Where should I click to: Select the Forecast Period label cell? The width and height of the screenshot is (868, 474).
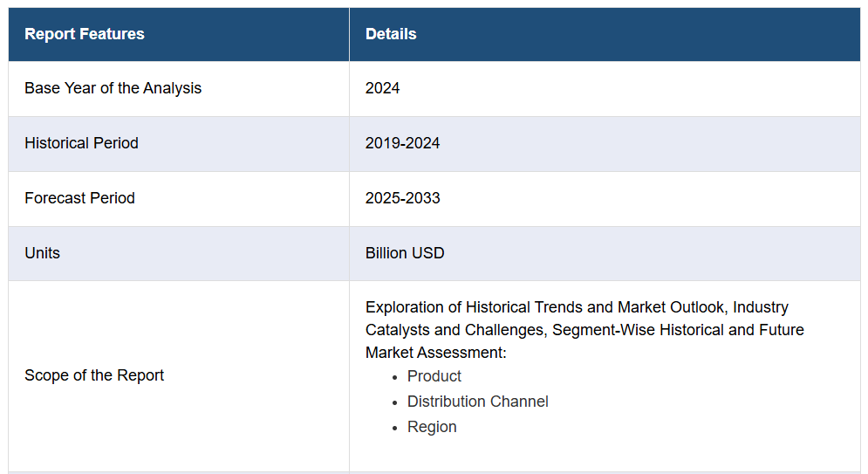[179, 199]
